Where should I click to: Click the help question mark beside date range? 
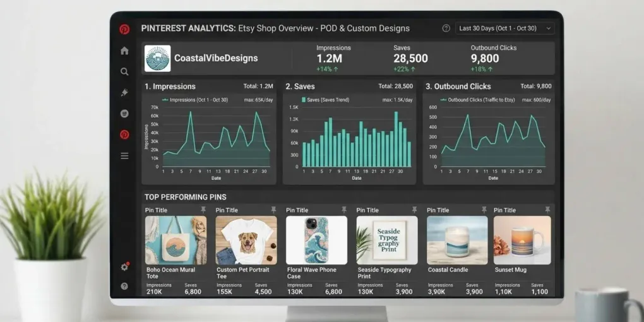tap(446, 28)
